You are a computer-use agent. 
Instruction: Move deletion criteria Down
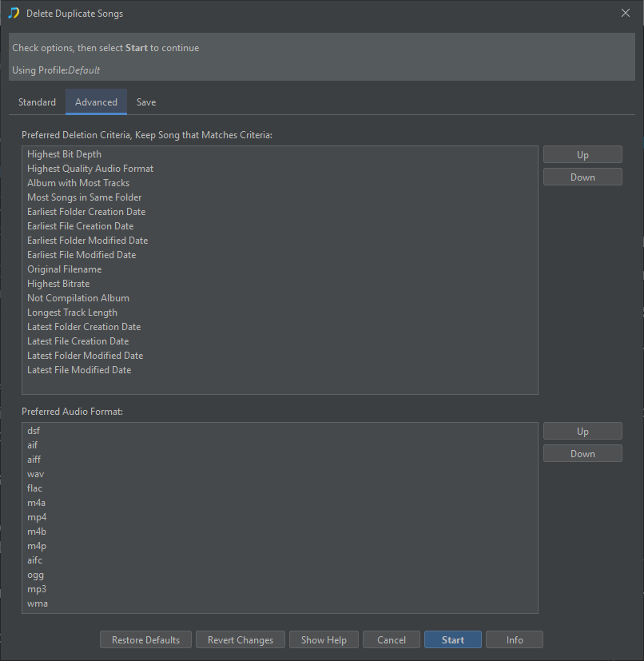pyautogui.click(x=582, y=177)
